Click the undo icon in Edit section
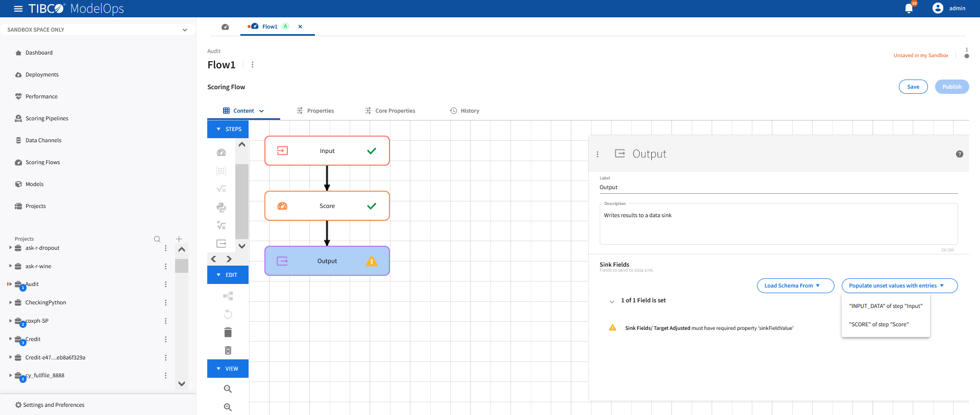The image size is (980, 415). pyautogui.click(x=228, y=314)
